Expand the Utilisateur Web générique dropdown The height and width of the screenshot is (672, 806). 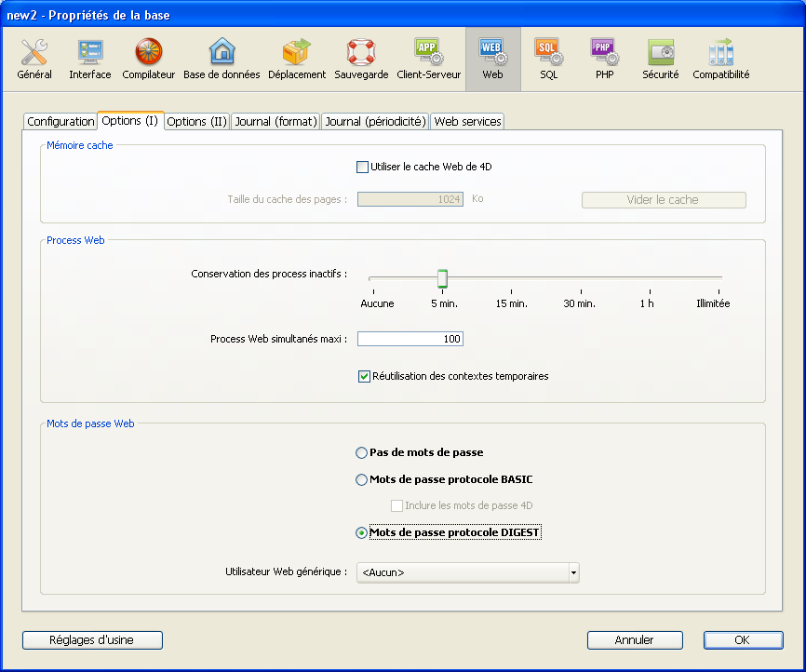click(x=573, y=572)
